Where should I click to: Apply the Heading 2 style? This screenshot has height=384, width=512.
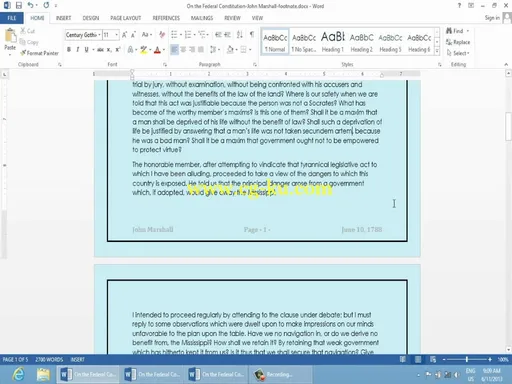click(x=361, y=42)
